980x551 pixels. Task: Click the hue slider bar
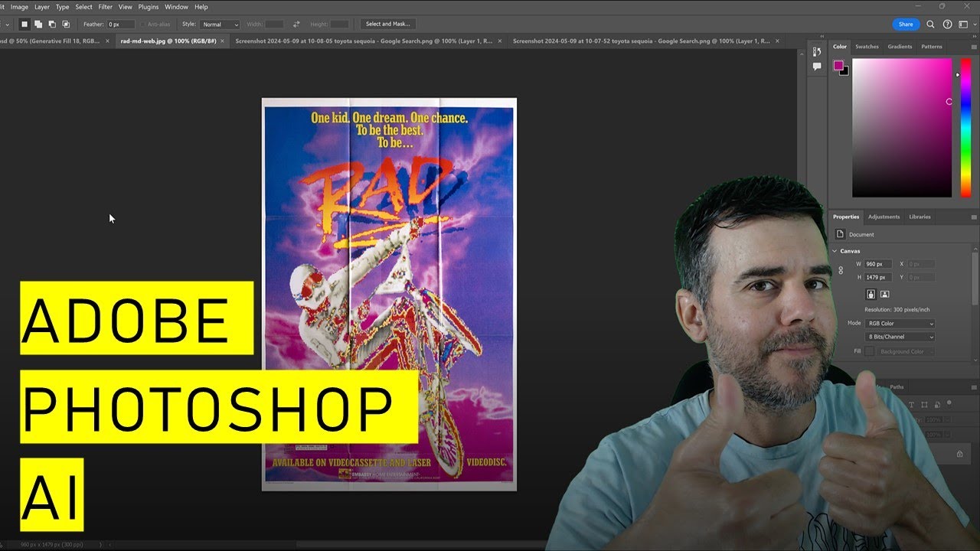pos(966,128)
